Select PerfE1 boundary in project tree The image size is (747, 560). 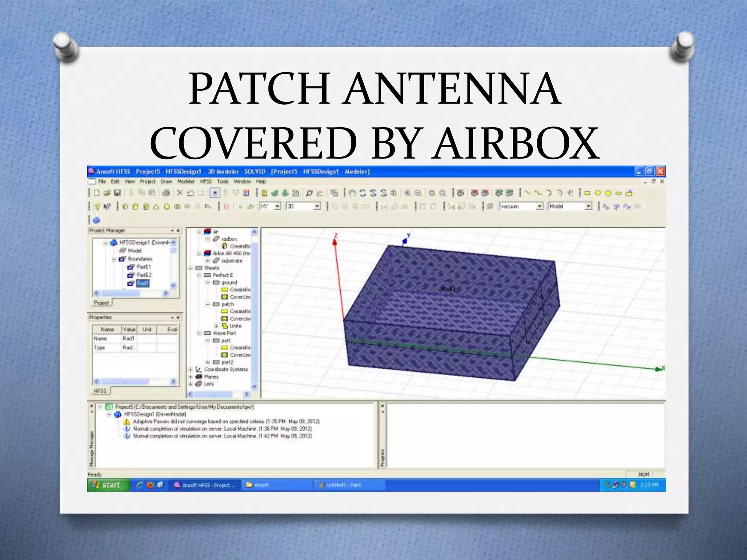[x=144, y=267]
